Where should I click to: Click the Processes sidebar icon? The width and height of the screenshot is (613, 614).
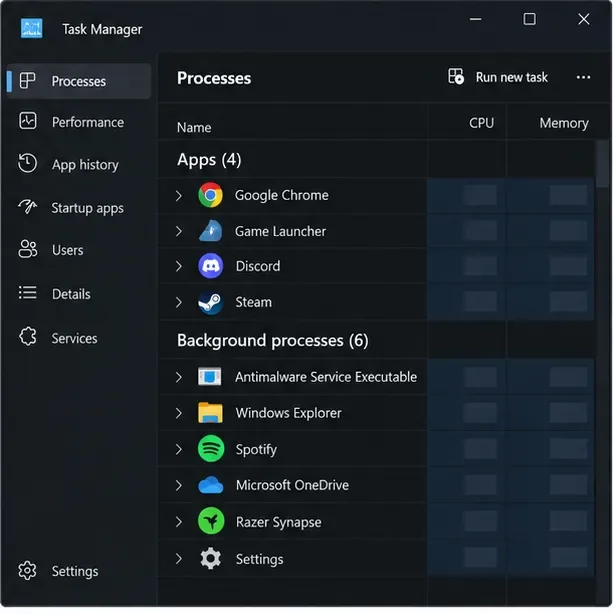coord(27,81)
